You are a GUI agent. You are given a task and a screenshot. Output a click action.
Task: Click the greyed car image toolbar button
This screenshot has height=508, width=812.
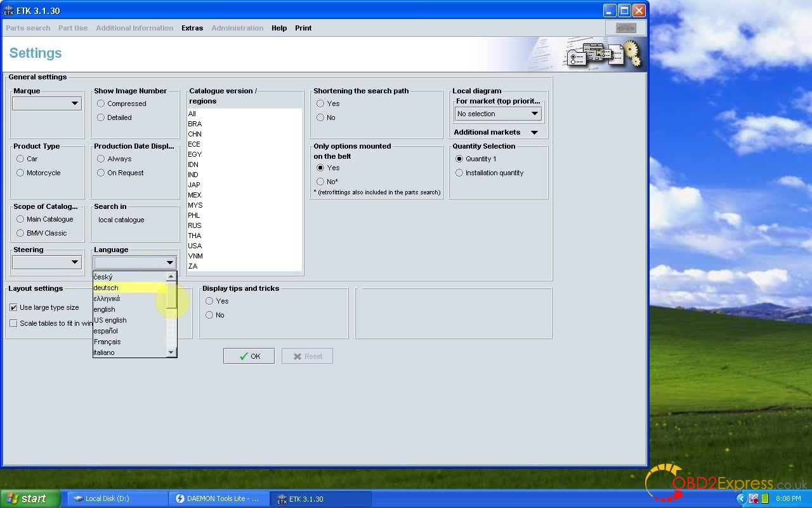click(625, 28)
